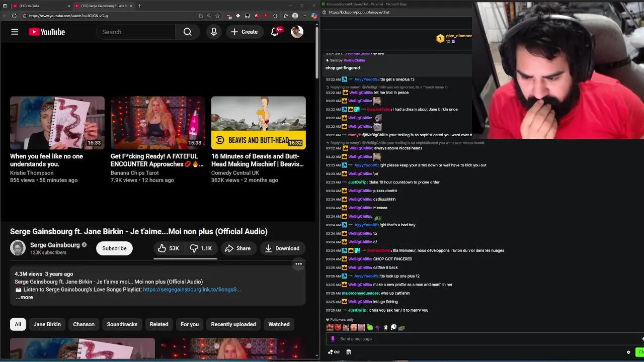Open the Kick chat shop icon
Image resolution: width=644 pixels, height=362 pixels.
(348, 352)
